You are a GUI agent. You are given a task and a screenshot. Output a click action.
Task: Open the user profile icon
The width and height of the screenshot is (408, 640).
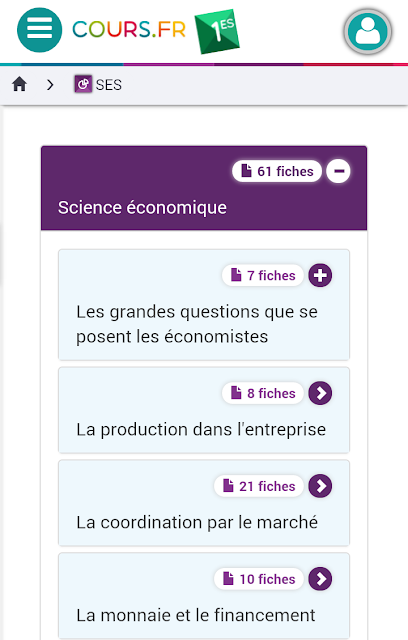(368, 31)
